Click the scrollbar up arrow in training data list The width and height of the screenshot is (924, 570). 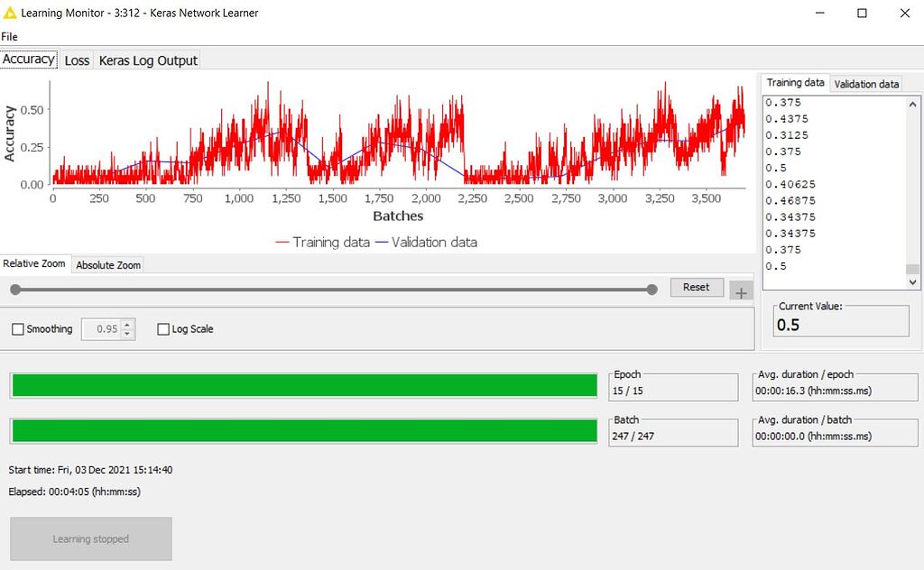pos(911,103)
